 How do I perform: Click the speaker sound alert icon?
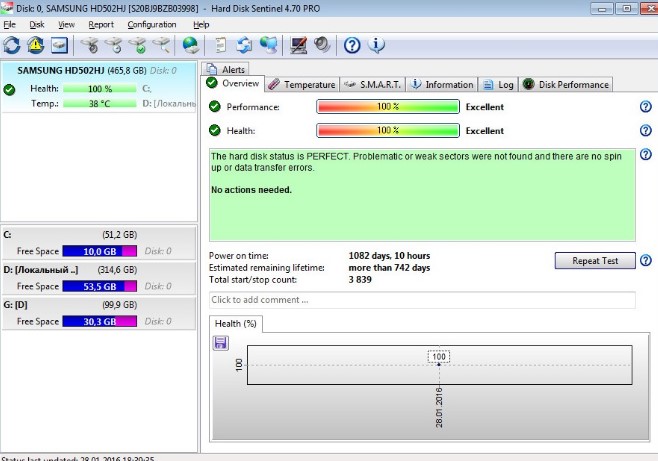point(322,45)
